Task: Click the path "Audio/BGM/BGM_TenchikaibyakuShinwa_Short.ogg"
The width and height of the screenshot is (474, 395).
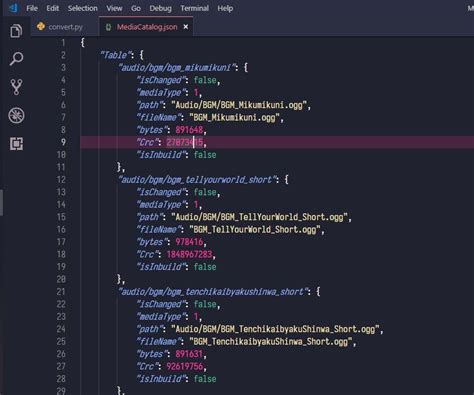Action: point(275,329)
